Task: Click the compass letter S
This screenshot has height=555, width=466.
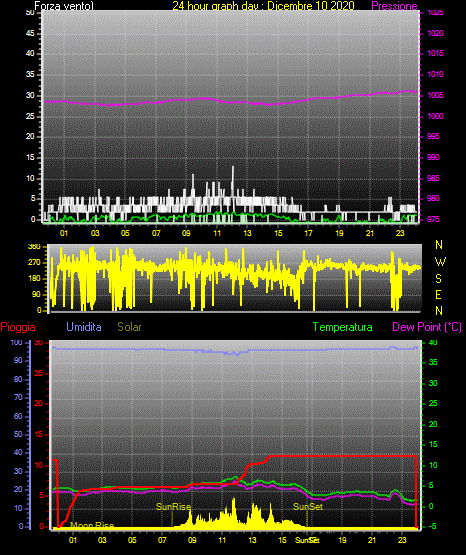Action: (x=438, y=279)
